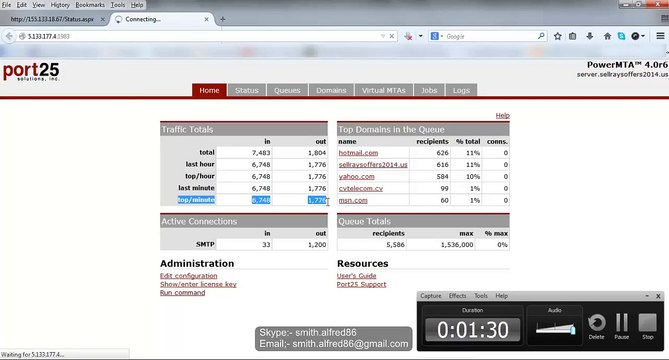
Task: Open the File menu
Action: coord(7,5)
